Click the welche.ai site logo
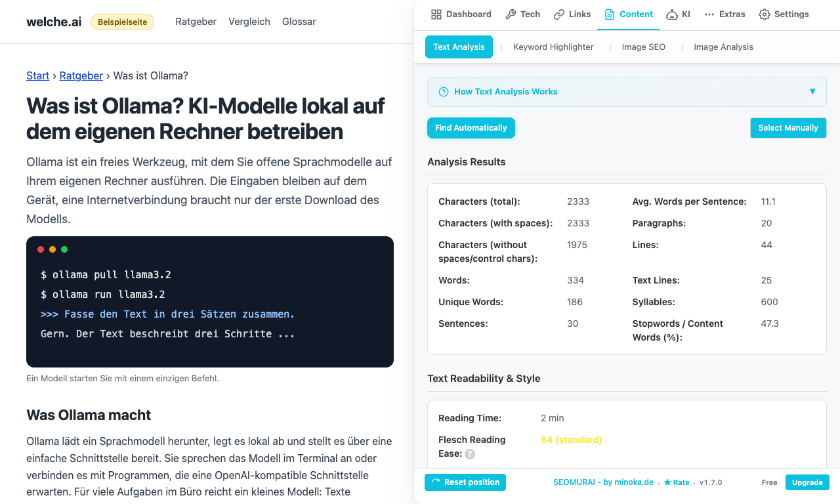 click(54, 22)
